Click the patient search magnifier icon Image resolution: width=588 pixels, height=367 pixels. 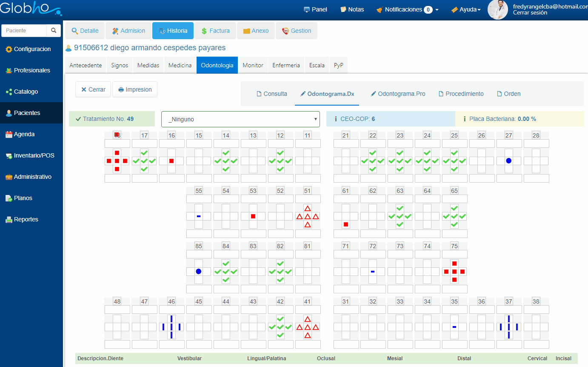tap(54, 31)
